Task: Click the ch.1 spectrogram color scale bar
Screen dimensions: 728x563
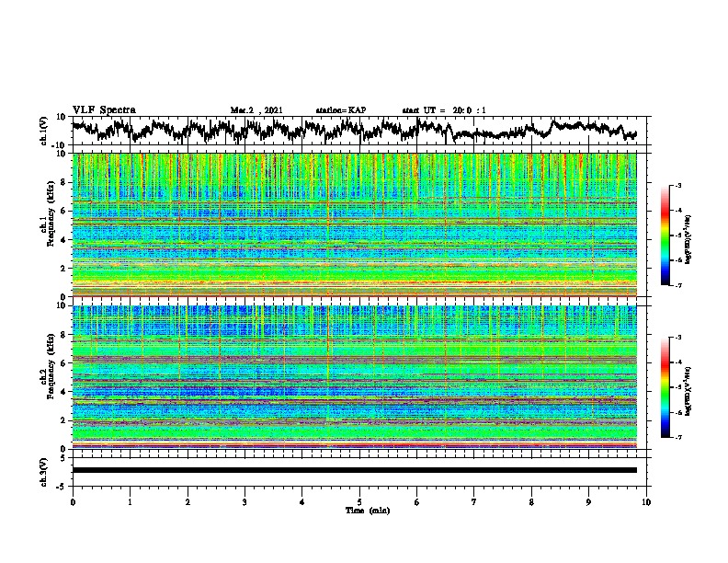Action: click(665, 236)
